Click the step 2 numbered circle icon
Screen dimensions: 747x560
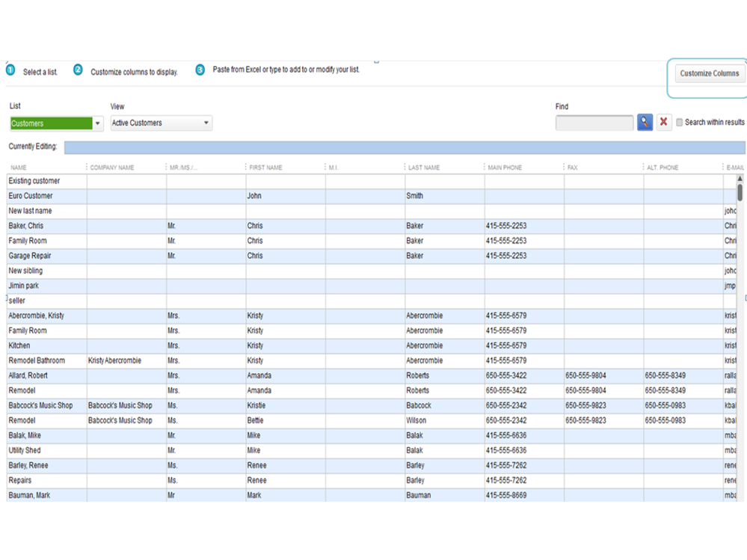pyautogui.click(x=78, y=70)
